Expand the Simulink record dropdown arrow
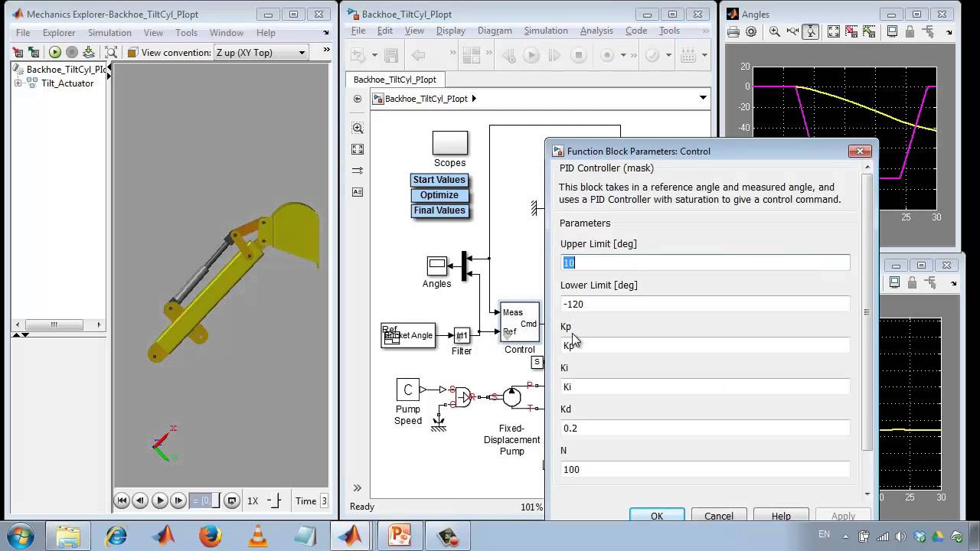This screenshot has width=980, height=551. [623, 55]
